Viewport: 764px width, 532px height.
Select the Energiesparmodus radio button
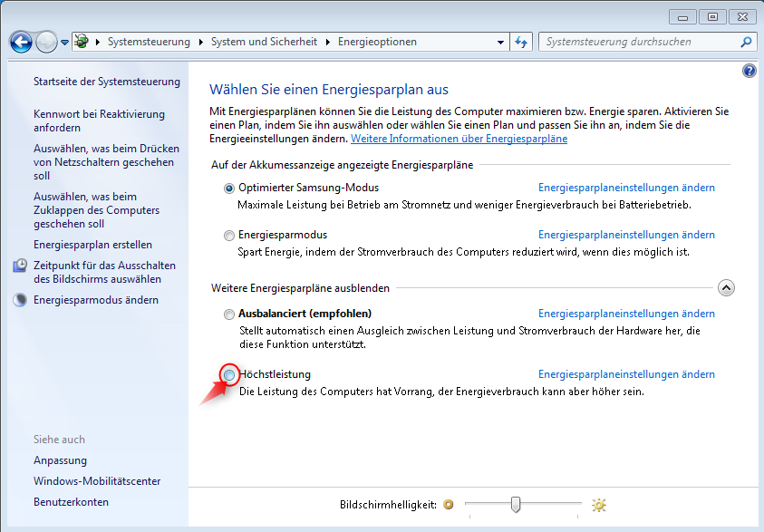229,235
